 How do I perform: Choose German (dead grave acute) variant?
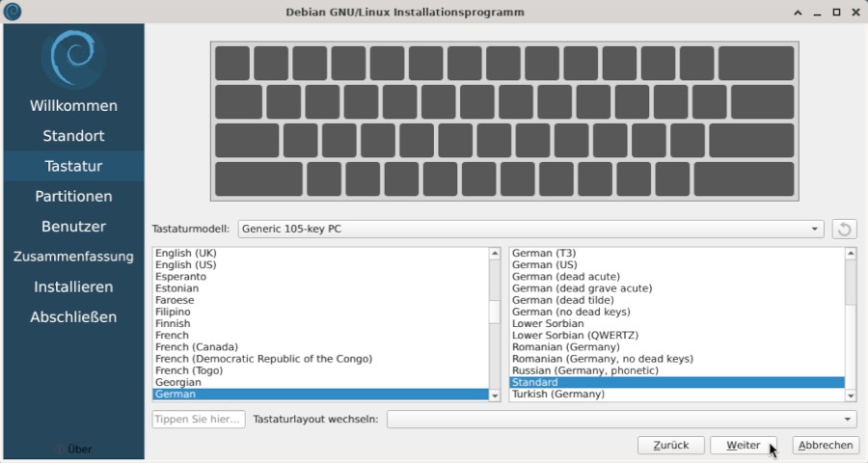click(x=677, y=288)
